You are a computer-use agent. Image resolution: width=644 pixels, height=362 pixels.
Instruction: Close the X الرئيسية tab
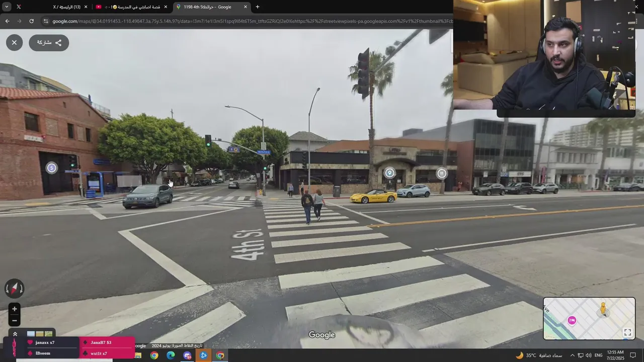pyautogui.click(x=86, y=7)
